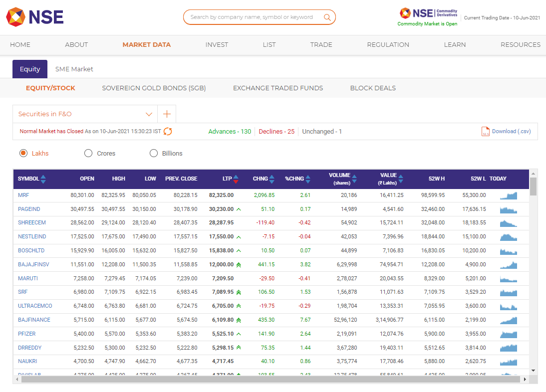Switch to the SME Market tab

74,69
